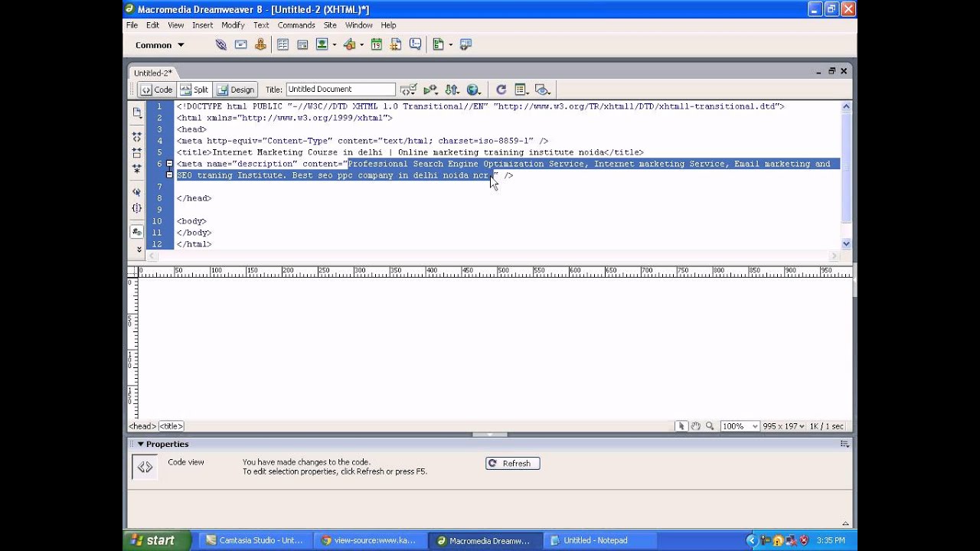This screenshot has height=551, width=980.
Task: Open the Common insert category dropdown
Action: [x=159, y=45]
